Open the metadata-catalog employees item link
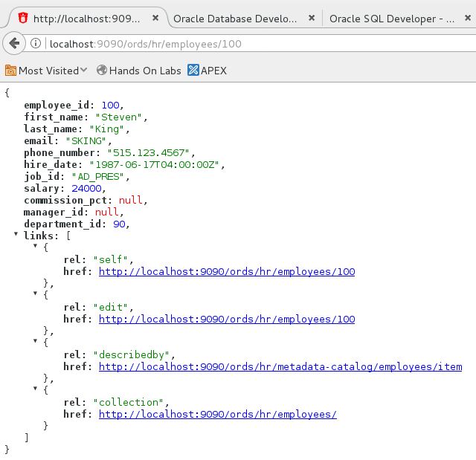The image size is (476, 460). (x=280, y=366)
